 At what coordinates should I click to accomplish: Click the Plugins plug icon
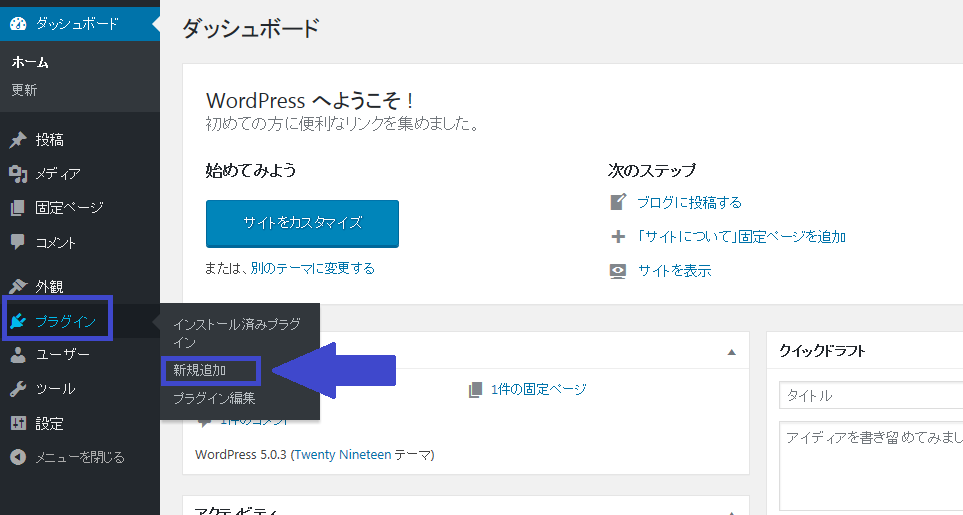pyautogui.click(x=18, y=321)
